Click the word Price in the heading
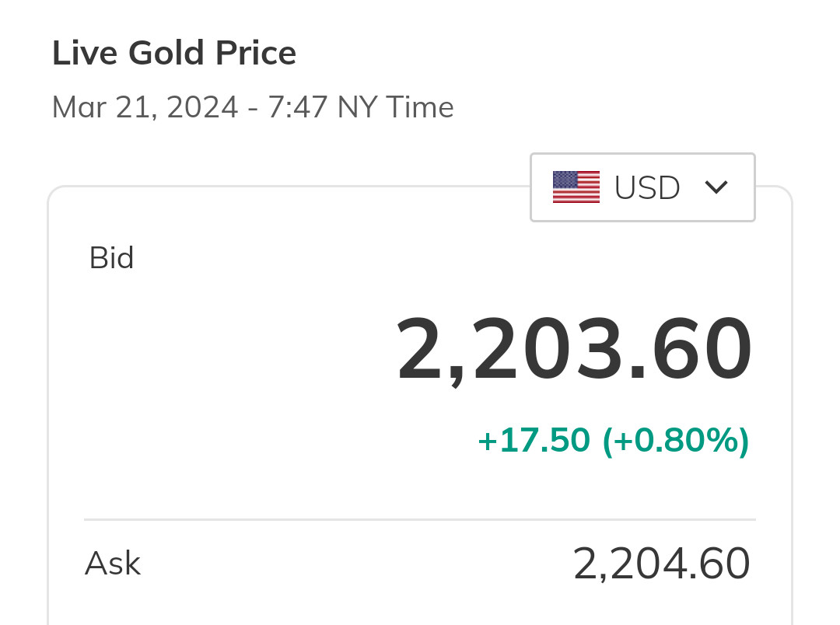 point(257,54)
